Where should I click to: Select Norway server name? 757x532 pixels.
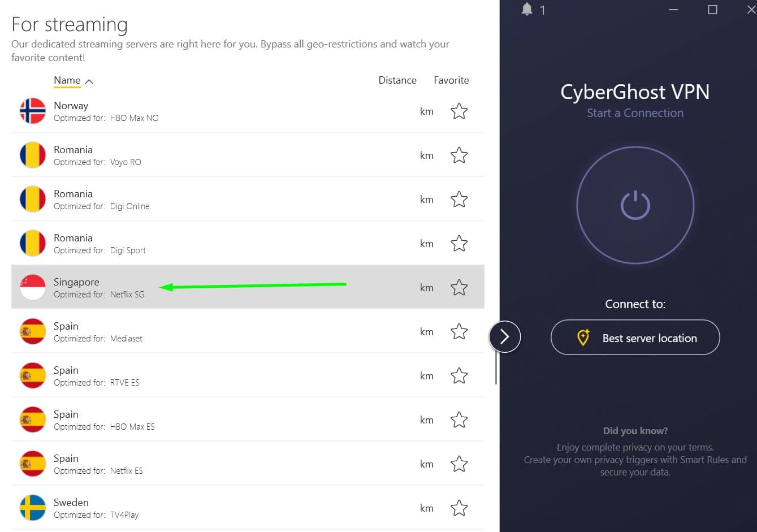[x=71, y=106]
